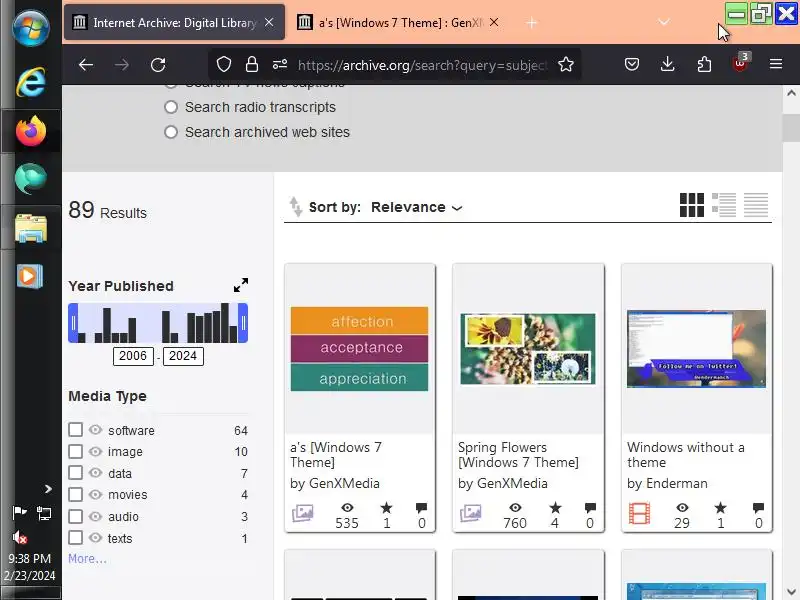The width and height of the screenshot is (800, 600).
Task: Switch to tile grid view
Action: tap(692, 205)
